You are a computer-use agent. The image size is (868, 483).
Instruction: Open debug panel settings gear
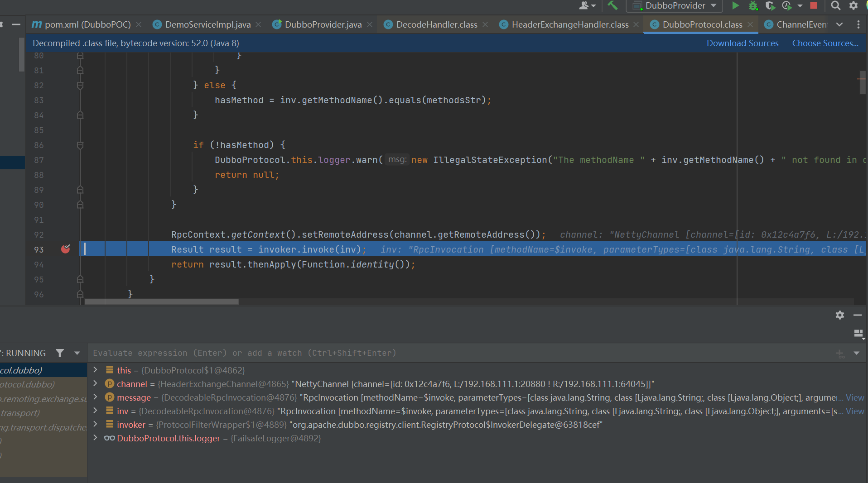tap(840, 315)
